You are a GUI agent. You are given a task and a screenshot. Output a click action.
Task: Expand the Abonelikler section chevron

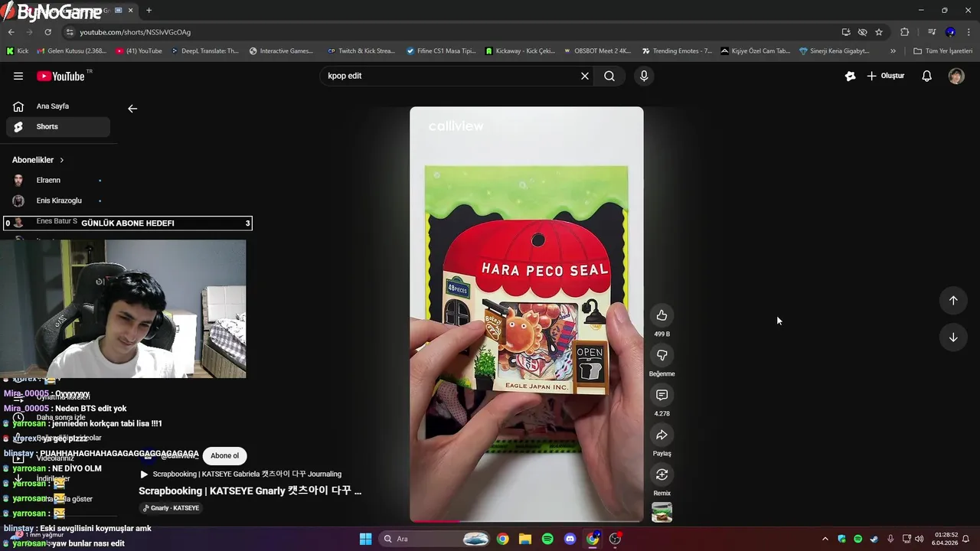62,160
